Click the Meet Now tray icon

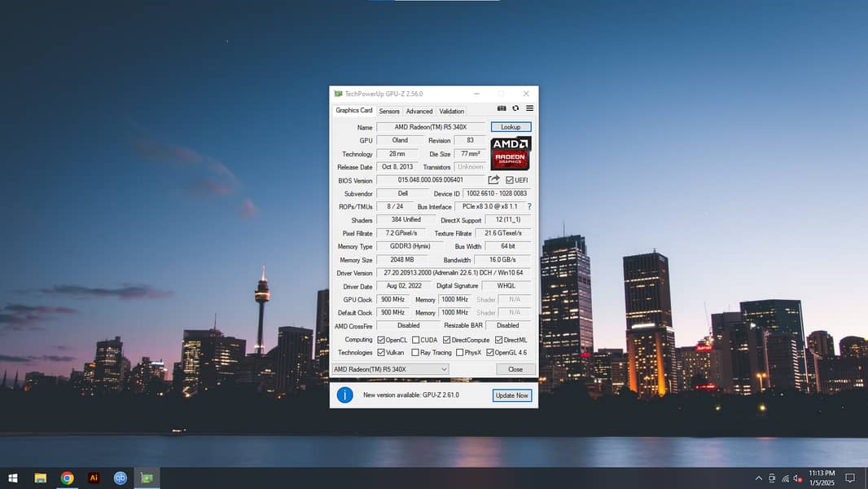click(772, 478)
